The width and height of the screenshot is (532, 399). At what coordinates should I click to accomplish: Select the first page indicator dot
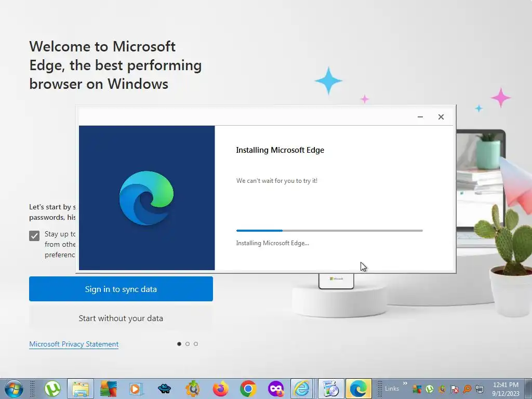tap(179, 344)
